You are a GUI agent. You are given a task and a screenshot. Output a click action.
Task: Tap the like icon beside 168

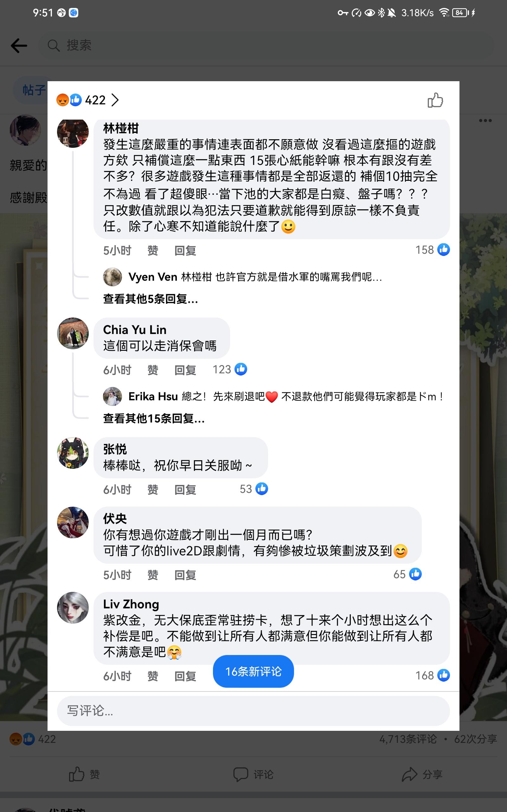[443, 675]
